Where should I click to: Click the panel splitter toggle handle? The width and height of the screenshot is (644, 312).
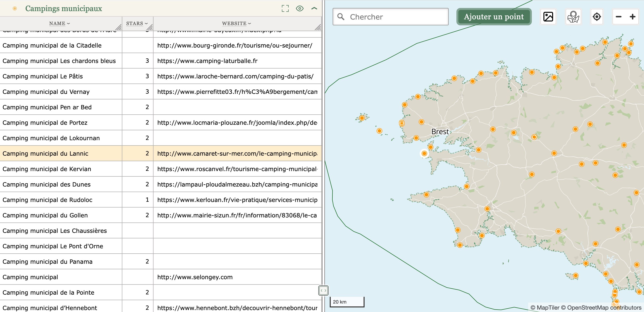[x=323, y=291]
